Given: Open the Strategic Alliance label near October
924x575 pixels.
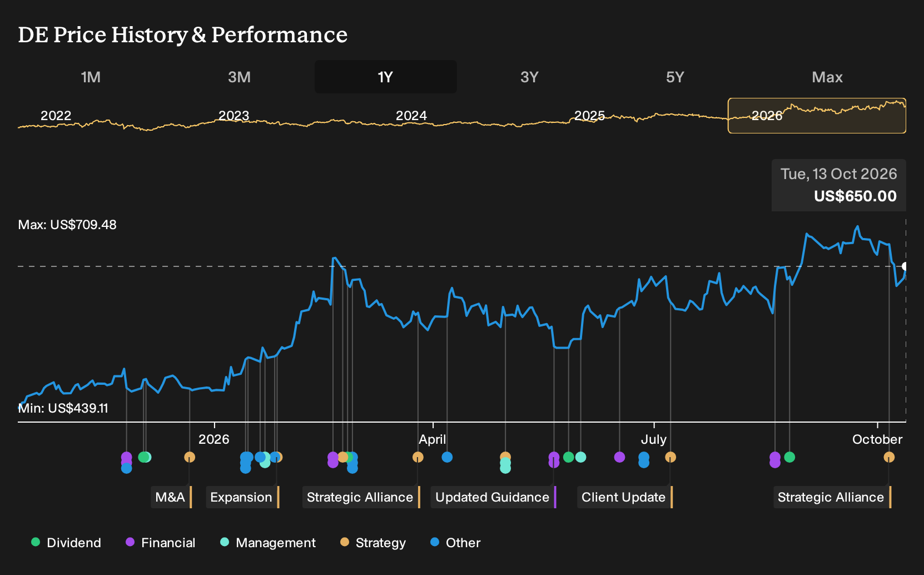Looking at the screenshot, I should point(832,497).
